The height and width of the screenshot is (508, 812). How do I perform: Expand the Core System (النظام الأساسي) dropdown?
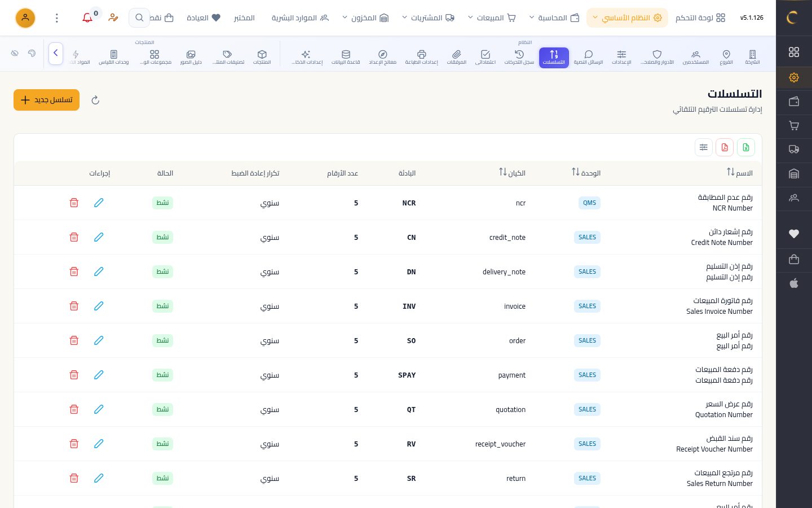pyautogui.click(x=627, y=18)
